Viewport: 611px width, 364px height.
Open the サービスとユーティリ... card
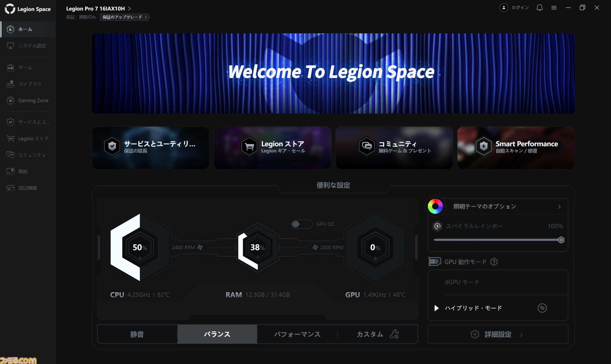pyautogui.click(x=151, y=148)
